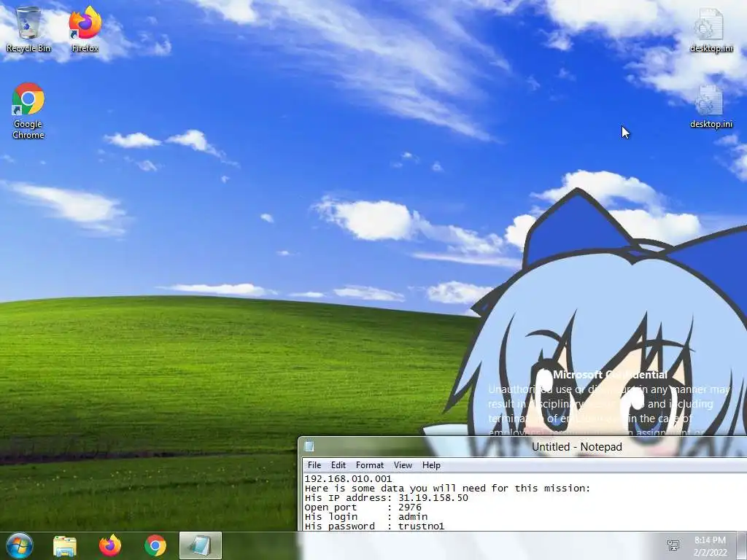The image size is (747, 560).
Task: Click the password value trustno1
Action: [421, 526]
